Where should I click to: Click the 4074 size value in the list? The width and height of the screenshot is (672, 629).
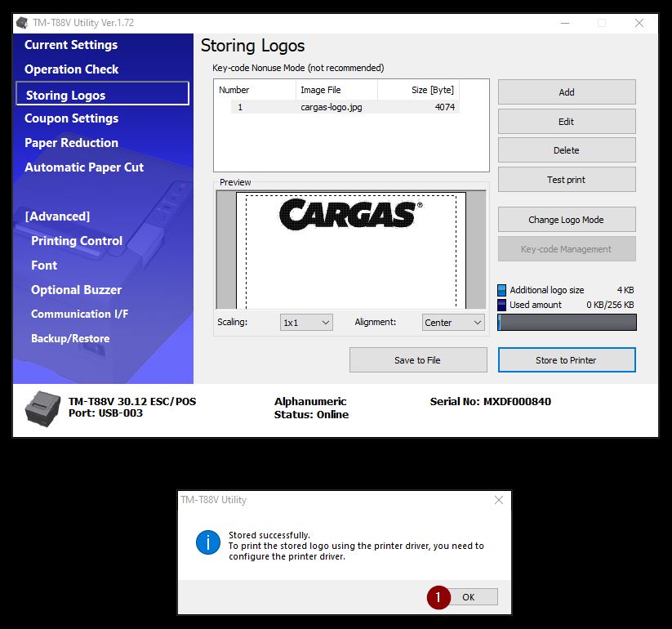(445, 107)
